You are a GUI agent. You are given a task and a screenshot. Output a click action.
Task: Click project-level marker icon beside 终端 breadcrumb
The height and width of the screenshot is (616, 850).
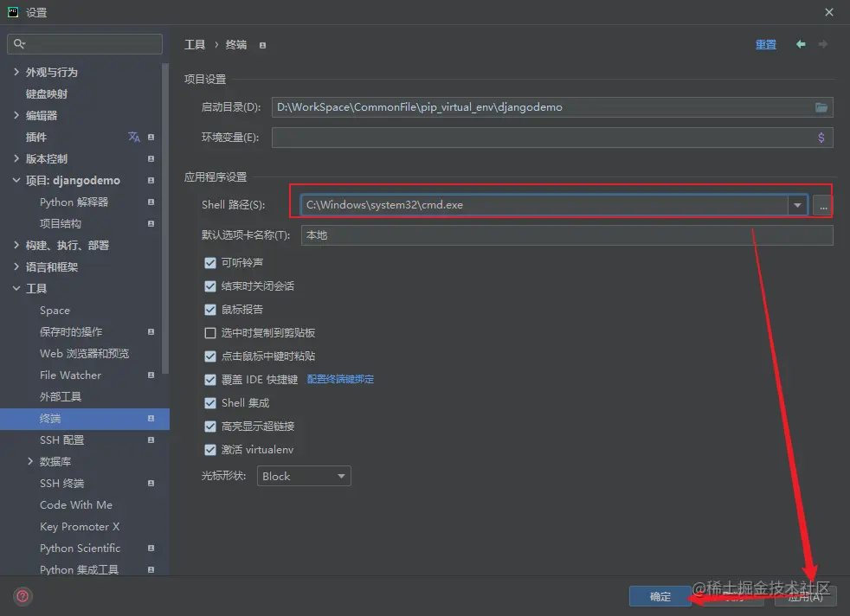262,46
